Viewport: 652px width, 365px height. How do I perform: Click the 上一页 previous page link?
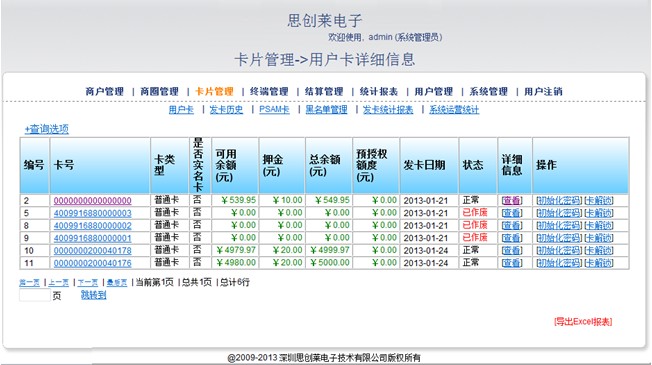point(59,283)
